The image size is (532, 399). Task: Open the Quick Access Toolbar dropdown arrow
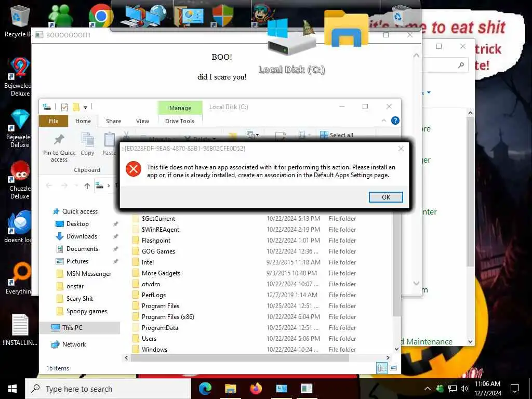[x=86, y=108]
